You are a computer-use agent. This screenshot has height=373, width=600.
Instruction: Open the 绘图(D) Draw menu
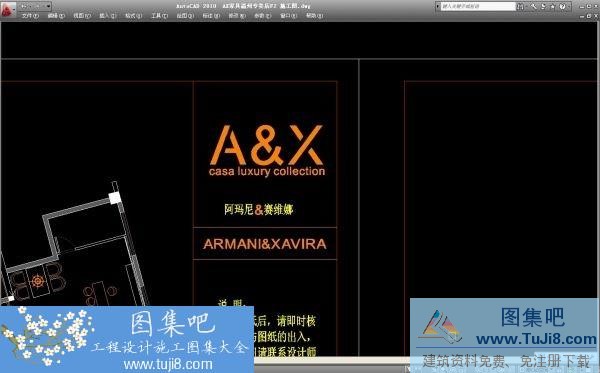(x=185, y=16)
